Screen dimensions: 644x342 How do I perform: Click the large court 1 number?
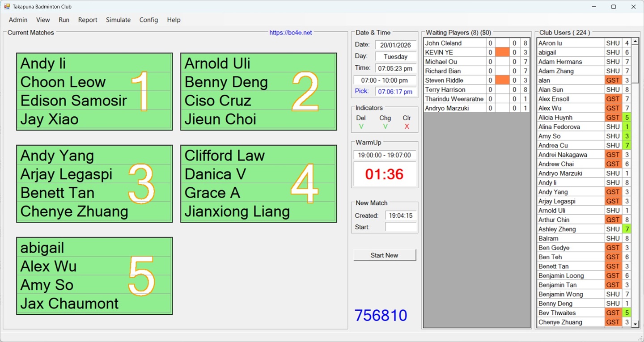142,91
